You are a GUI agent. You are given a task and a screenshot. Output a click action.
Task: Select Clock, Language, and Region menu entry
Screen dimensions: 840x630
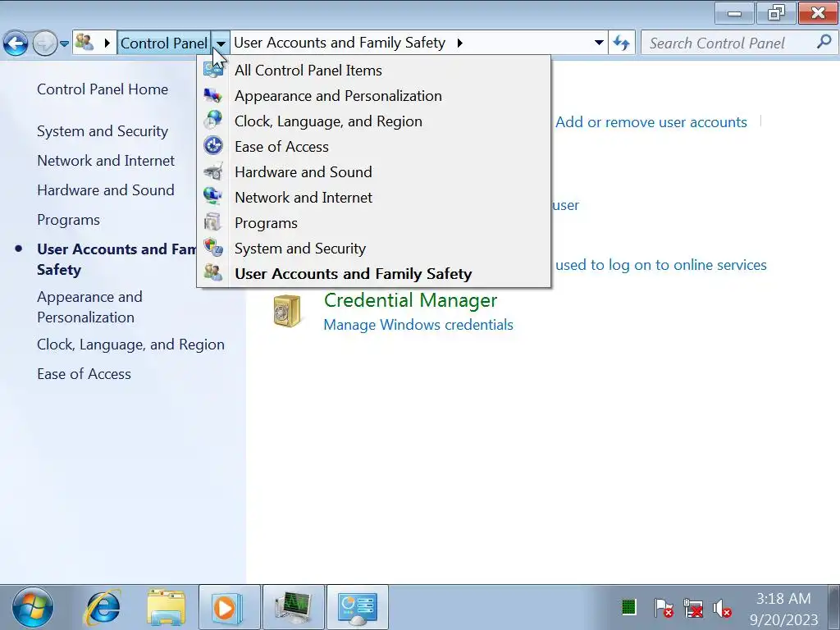(374, 121)
